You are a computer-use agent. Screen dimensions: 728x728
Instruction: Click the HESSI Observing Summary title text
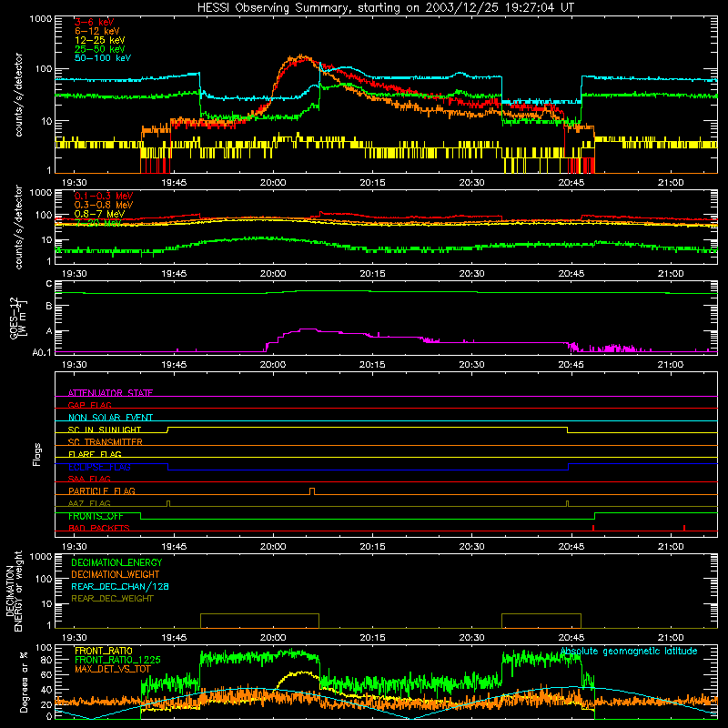pyautogui.click(x=385, y=7)
